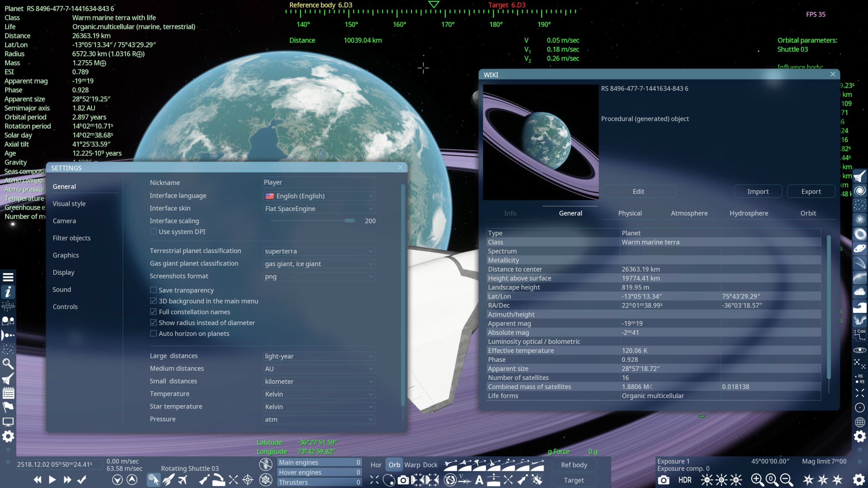
Task: Click the Export button in Wiki
Action: click(x=811, y=191)
